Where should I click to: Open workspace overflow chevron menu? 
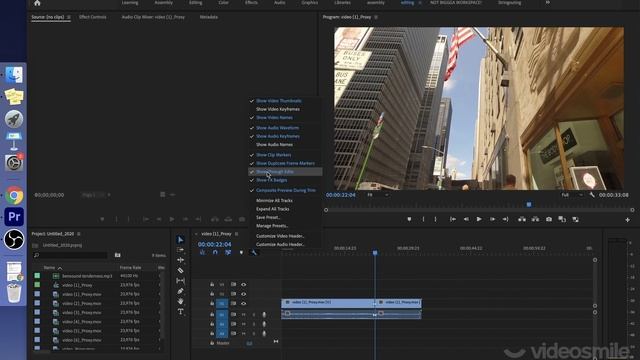[547, 2]
